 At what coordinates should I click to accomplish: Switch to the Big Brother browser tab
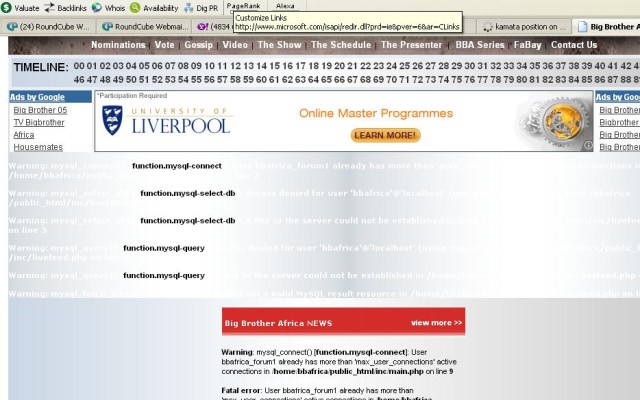coord(607,27)
